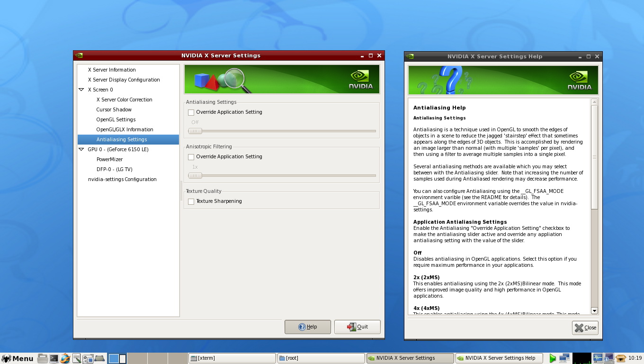Switch to the first blue workspace pager

coord(114,359)
